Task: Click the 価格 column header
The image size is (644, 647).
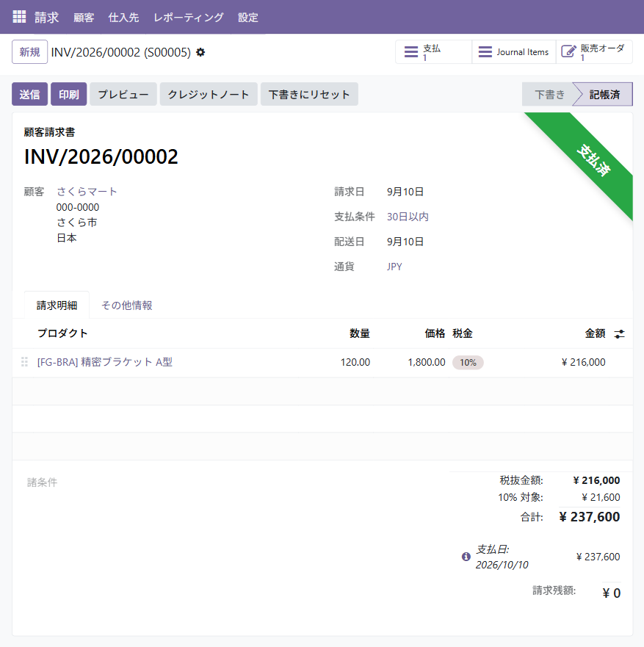Action: [435, 333]
